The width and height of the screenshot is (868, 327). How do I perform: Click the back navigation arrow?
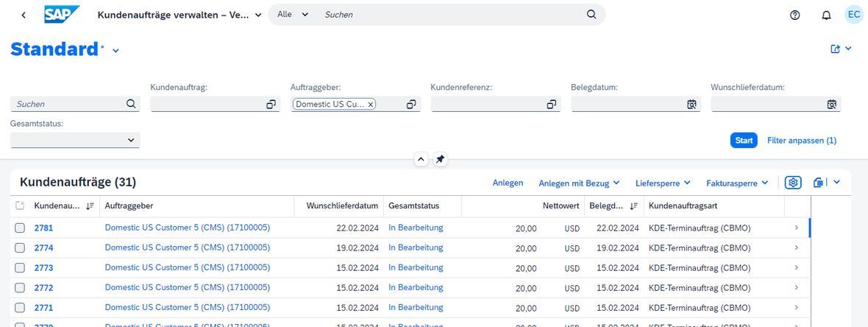pyautogui.click(x=24, y=15)
